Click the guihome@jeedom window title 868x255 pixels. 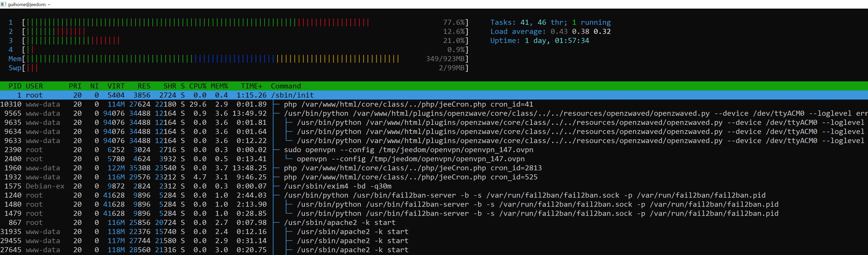tap(29, 4)
